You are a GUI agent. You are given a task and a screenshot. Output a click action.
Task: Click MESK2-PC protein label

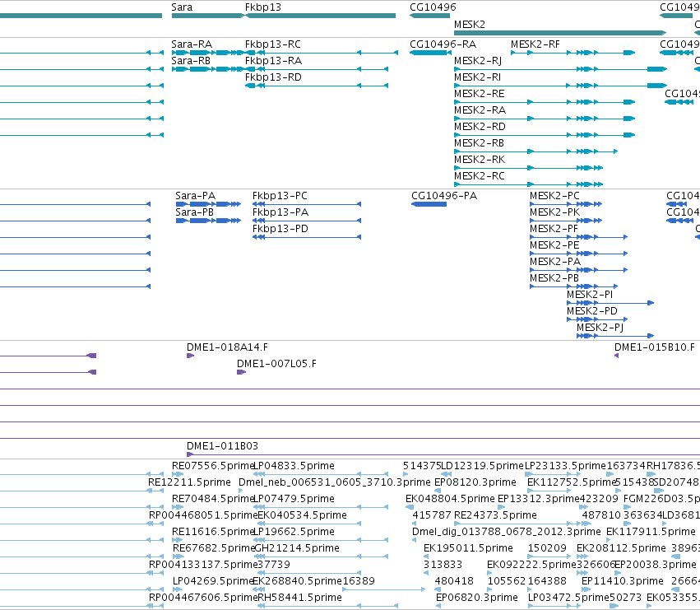click(554, 196)
